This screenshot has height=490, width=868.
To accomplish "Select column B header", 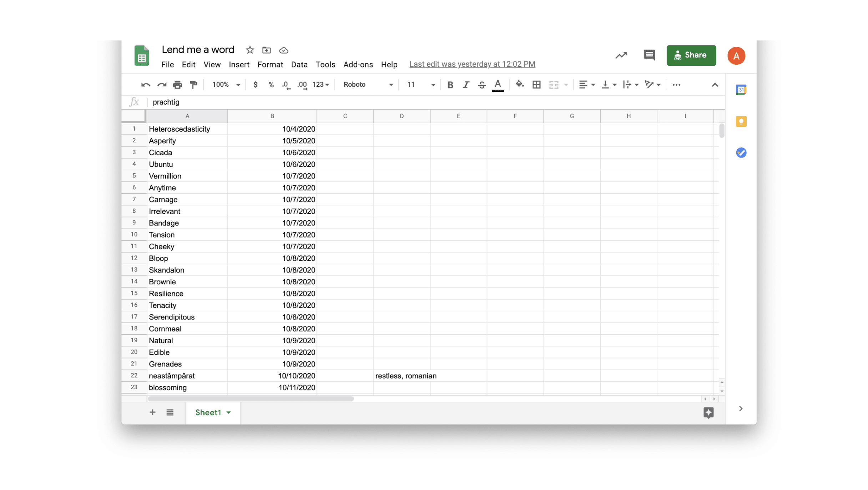I will point(272,116).
